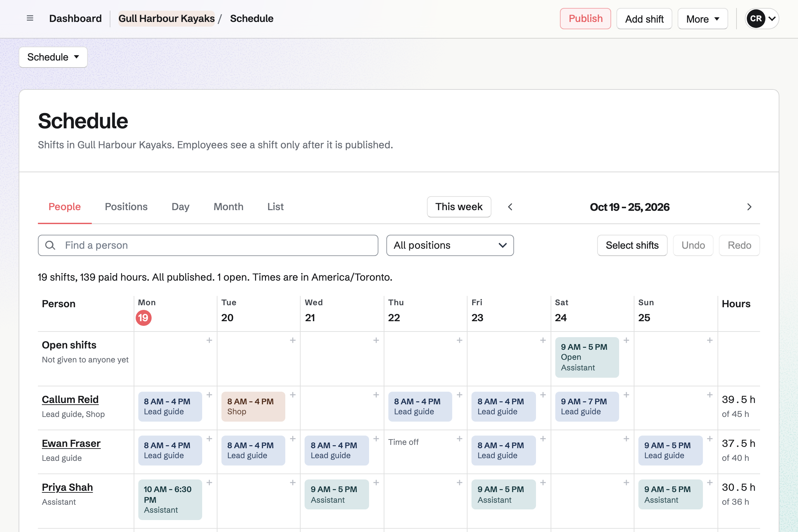Switch to the List tab
798x532 pixels.
pos(275,207)
